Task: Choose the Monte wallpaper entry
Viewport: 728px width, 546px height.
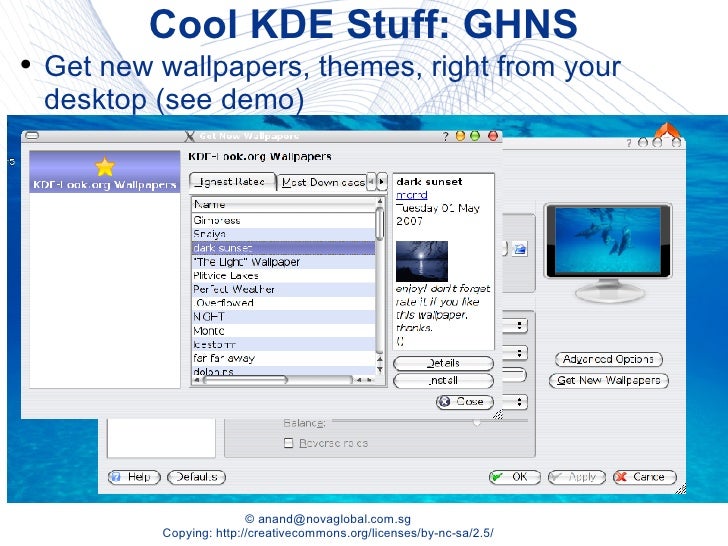Action: click(x=284, y=331)
